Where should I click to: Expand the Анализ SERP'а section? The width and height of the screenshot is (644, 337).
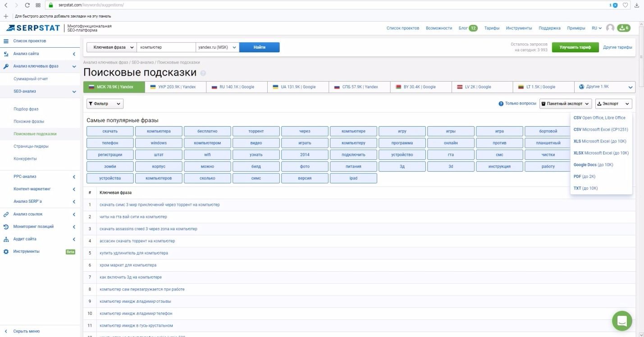pos(74,201)
